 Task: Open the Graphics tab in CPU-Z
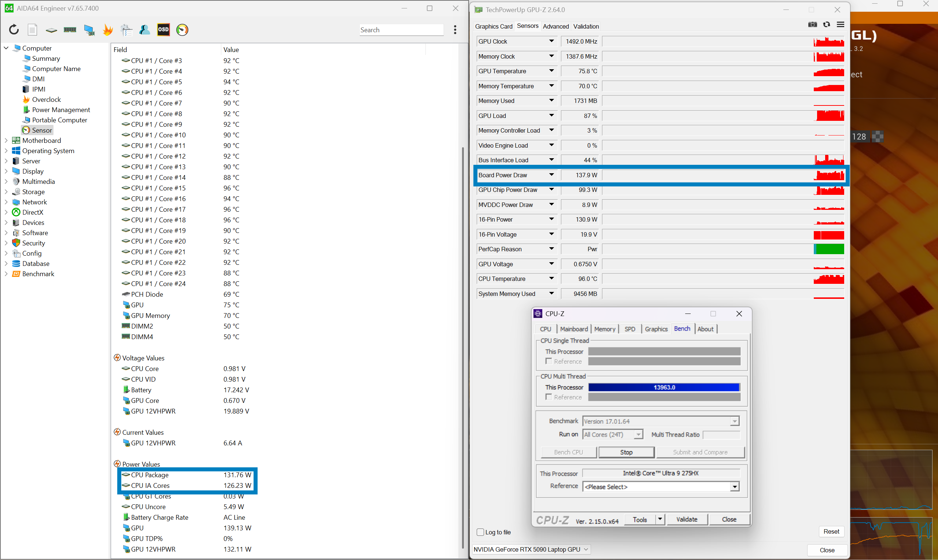coord(656,329)
